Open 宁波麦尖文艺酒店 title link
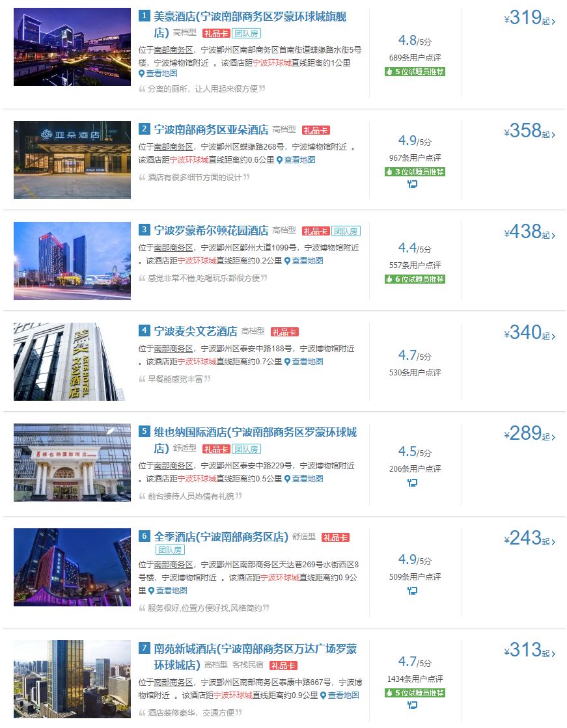This screenshot has width=567, height=728. point(196,331)
